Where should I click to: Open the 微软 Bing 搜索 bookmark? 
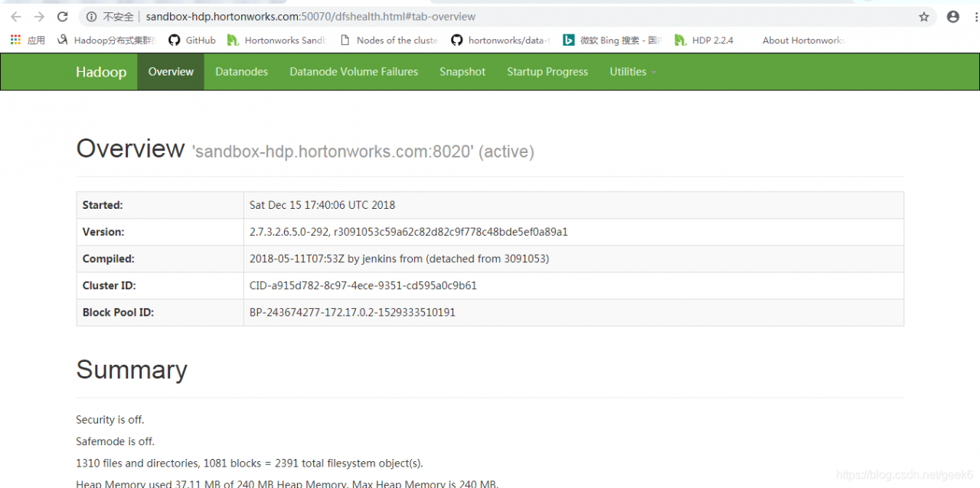(x=612, y=41)
